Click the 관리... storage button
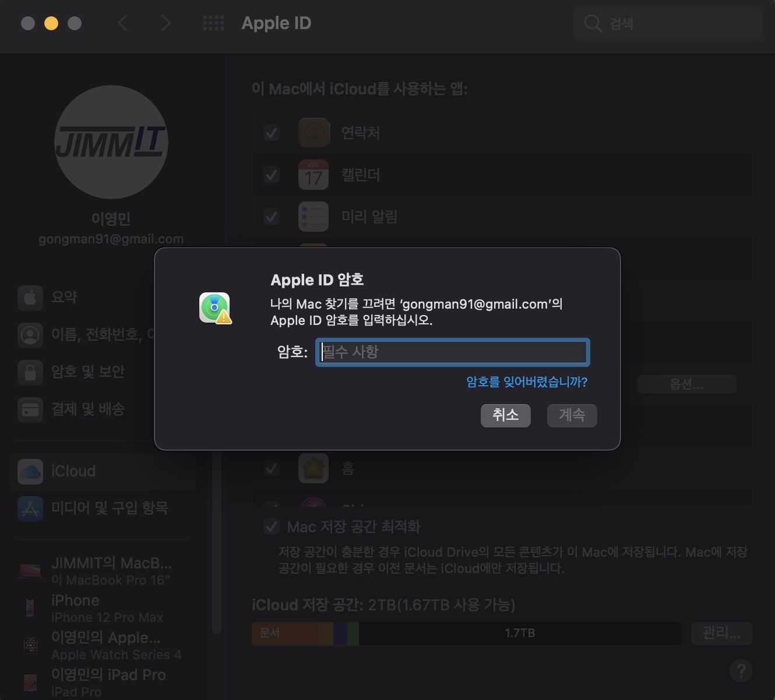The width and height of the screenshot is (775, 700). point(722,633)
